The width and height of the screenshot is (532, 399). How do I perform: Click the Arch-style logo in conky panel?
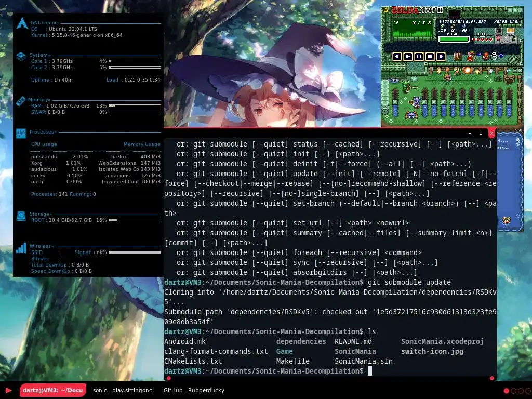pos(22,23)
